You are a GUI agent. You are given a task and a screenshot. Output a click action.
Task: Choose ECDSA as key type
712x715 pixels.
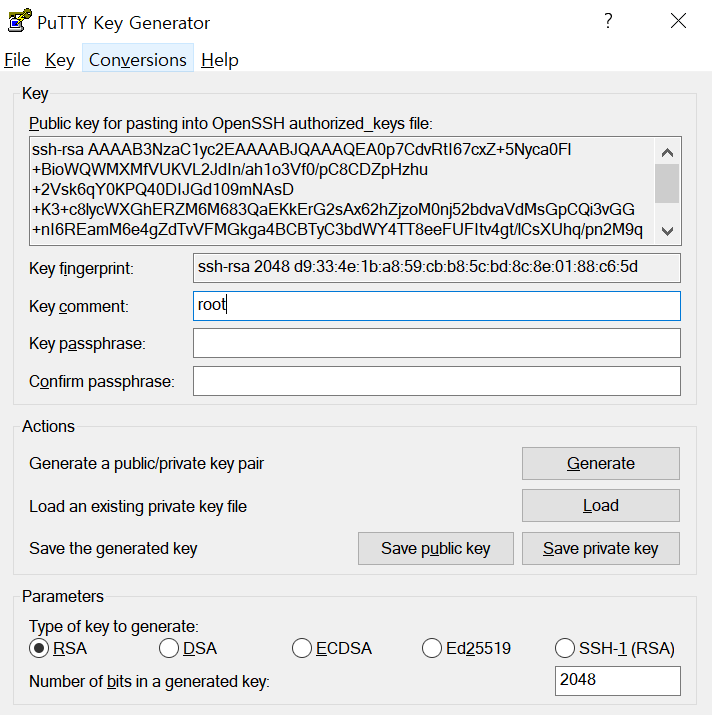coord(302,649)
